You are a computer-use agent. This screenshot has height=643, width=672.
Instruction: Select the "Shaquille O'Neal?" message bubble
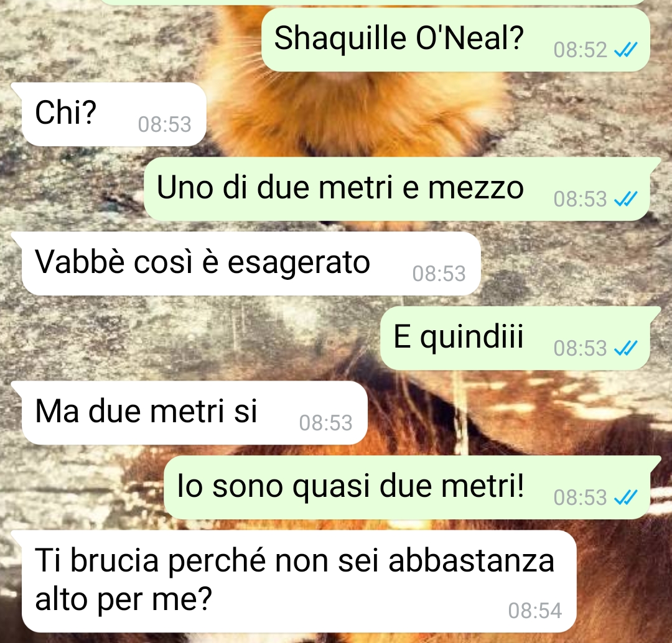[455, 40]
